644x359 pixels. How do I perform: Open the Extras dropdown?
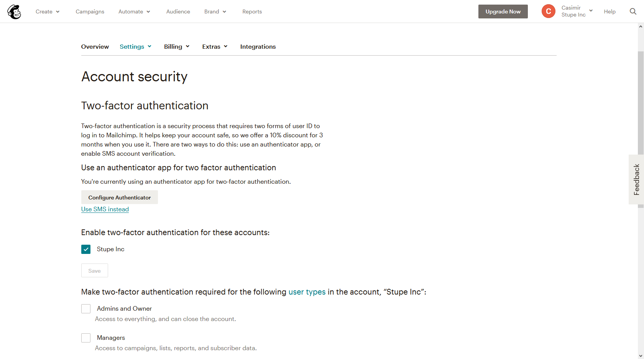coord(215,47)
